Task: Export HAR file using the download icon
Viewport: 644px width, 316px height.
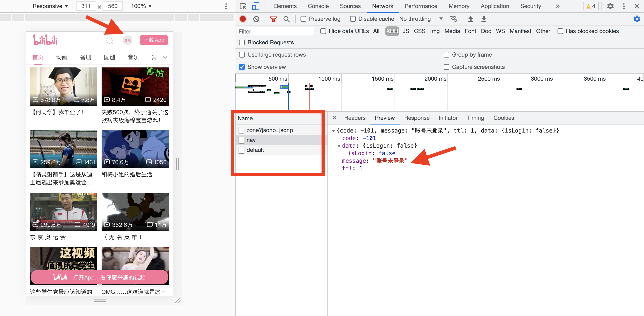Action: coord(484,19)
